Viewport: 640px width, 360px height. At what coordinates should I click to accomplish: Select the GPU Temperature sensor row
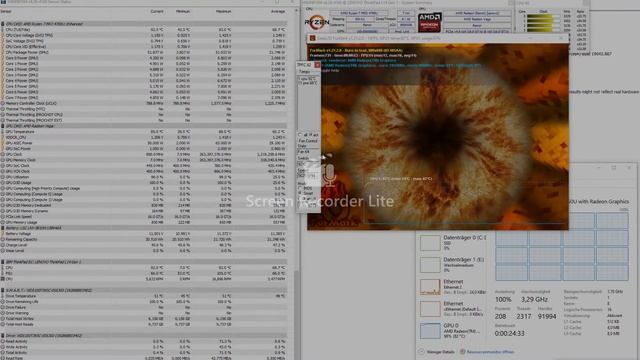click(144, 132)
